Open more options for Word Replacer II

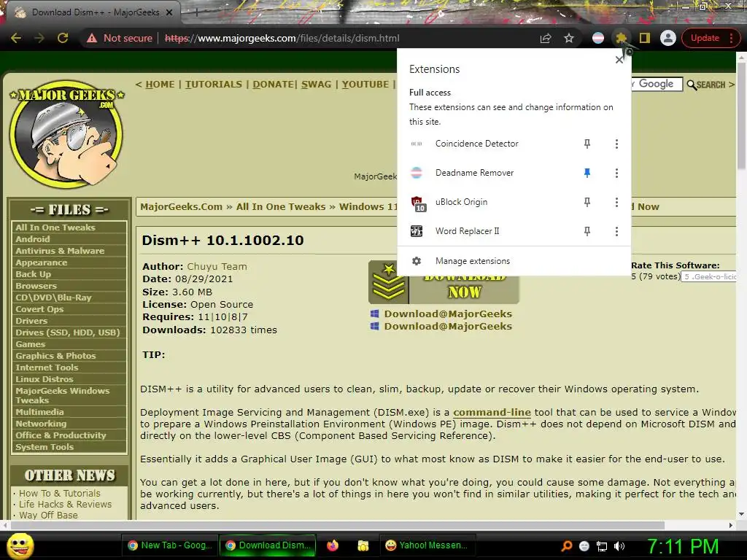[616, 231]
